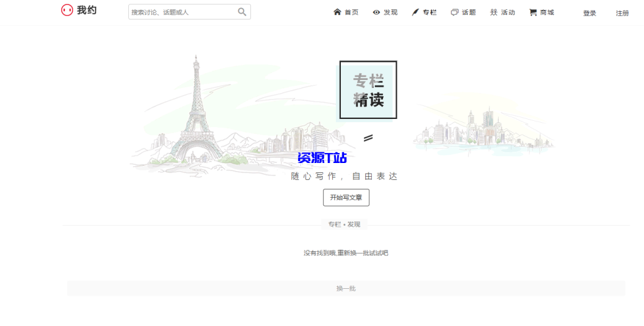Click the 专栏 • 发现 section label

pos(344,225)
